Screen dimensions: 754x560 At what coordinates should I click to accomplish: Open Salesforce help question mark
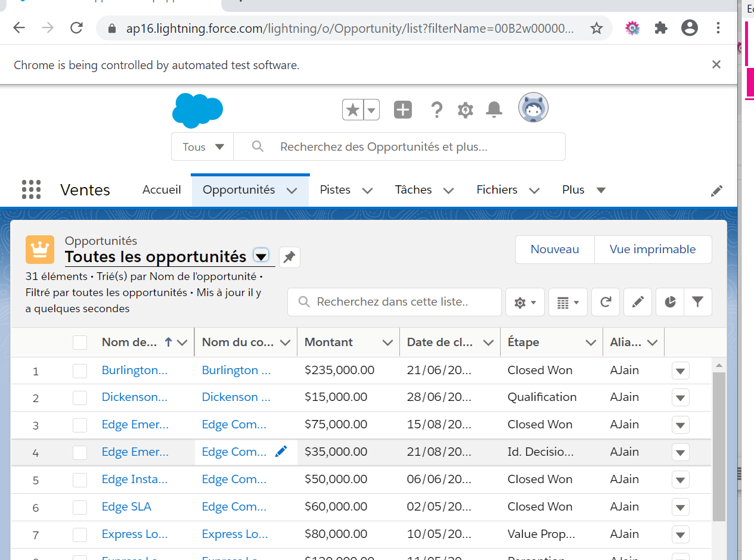click(436, 110)
